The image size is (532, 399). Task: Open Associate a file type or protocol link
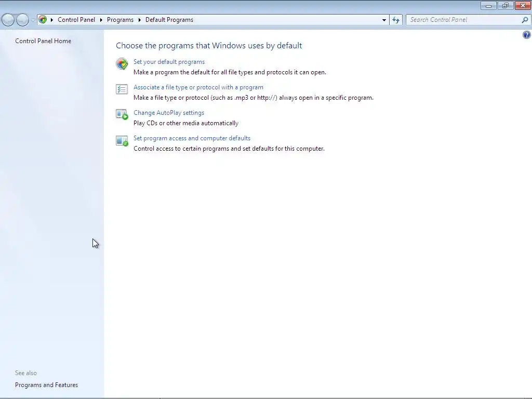[x=198, y=87]
